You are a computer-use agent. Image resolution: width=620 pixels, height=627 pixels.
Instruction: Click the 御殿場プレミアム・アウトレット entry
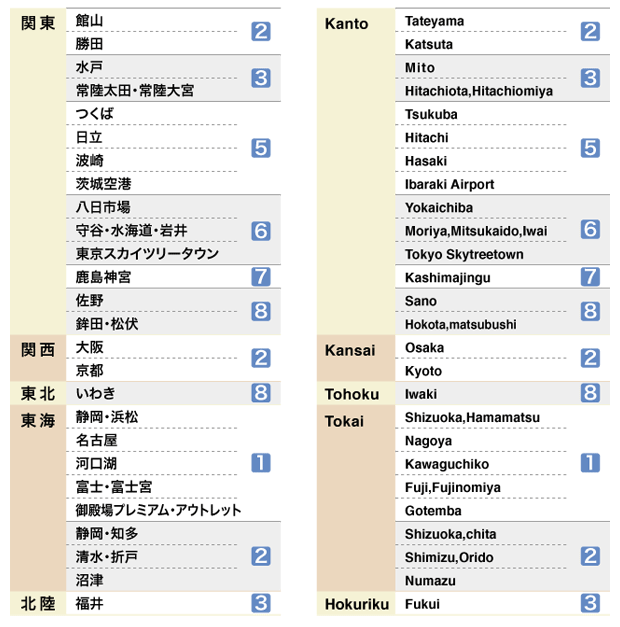159,510
